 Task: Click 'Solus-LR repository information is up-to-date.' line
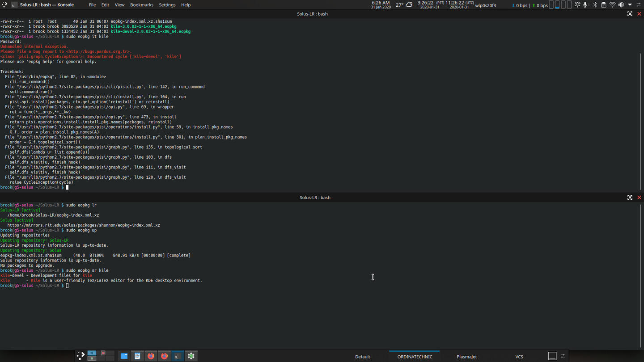(x=54, y=245)
